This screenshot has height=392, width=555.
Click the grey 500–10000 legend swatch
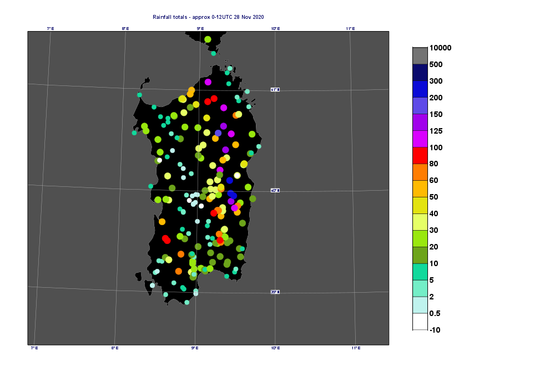(x=420, y=56)
